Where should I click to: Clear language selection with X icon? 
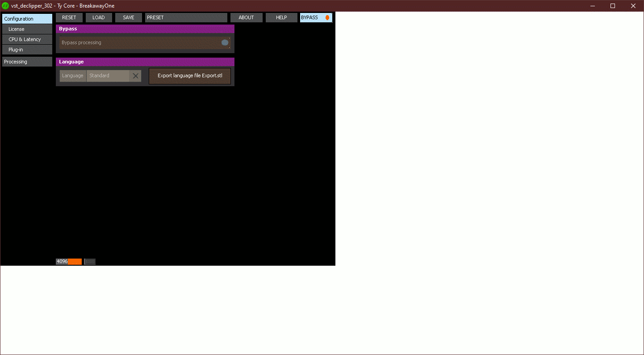click(x=135, y=76)
